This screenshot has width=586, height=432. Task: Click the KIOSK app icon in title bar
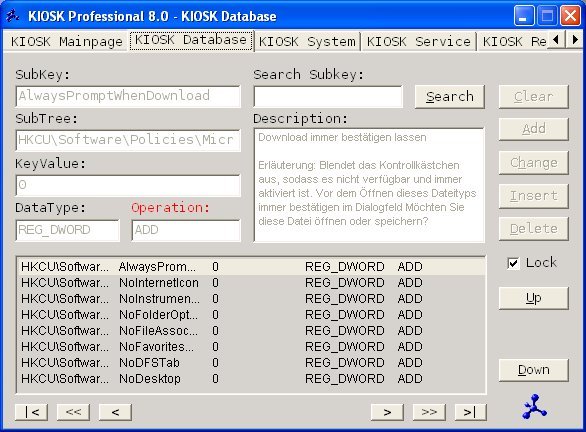[12, 16]
